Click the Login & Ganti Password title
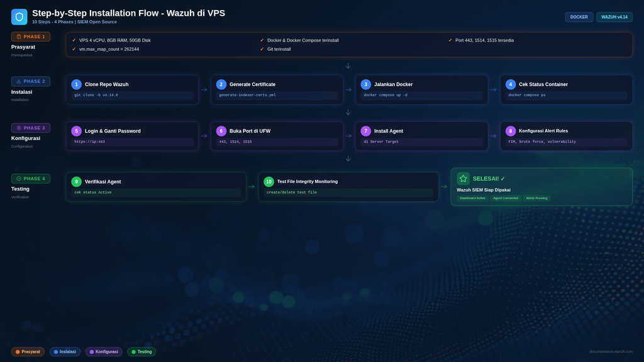 click(x=113, y=131)
